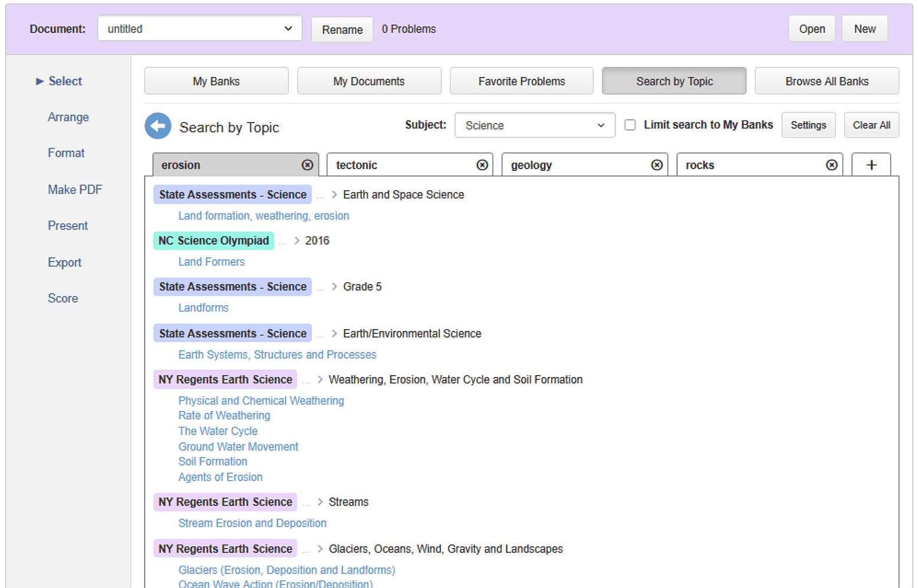The width and height of the screenshot is (919, 588).
Task: Create a new document with New
Action: coord(864,28)
